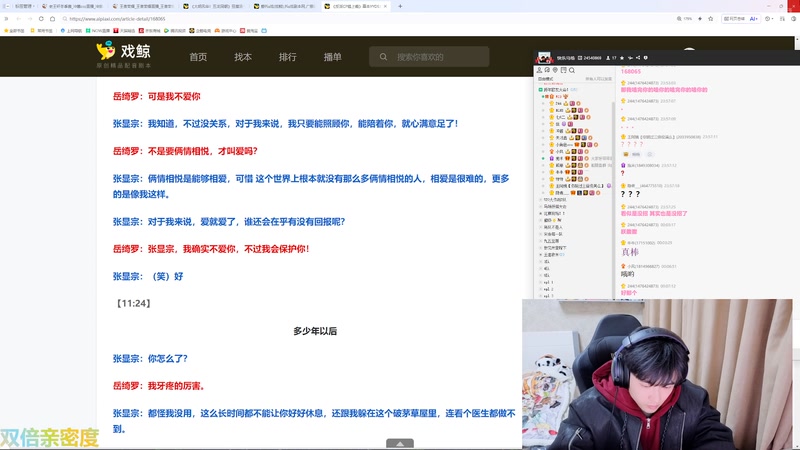Open the headset icon in channel toolbar

[x=547, y=70]
